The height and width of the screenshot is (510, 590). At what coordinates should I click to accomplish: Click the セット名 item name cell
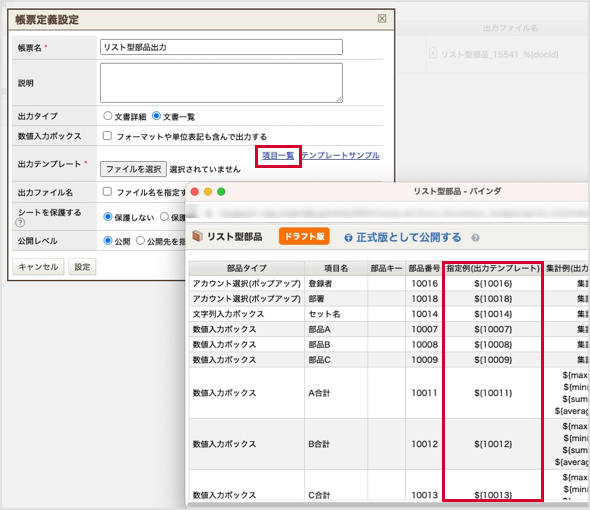336,314
